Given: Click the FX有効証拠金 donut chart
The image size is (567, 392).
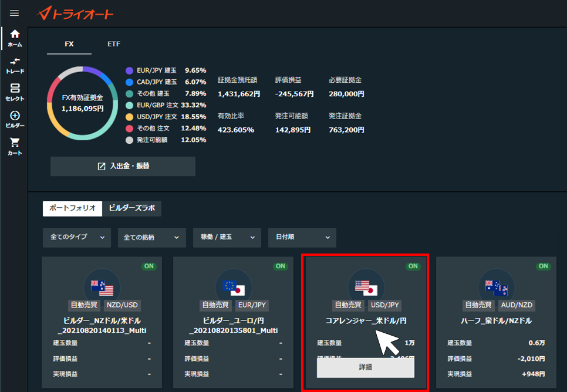Looking at the screenshot, I should (82, 103).
